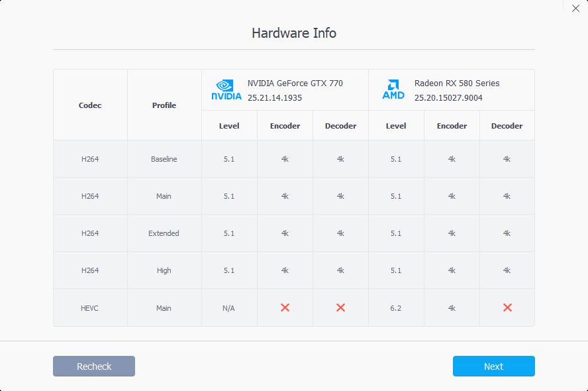This screenshot has height=391, width=588.
Task: Click the AMD HEVC encoder 4k cell
Action: tap(452, 308)
